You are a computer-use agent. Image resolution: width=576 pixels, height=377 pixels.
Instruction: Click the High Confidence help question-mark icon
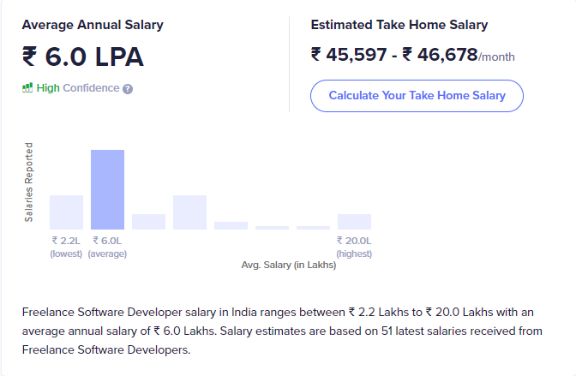coord(127,89)
